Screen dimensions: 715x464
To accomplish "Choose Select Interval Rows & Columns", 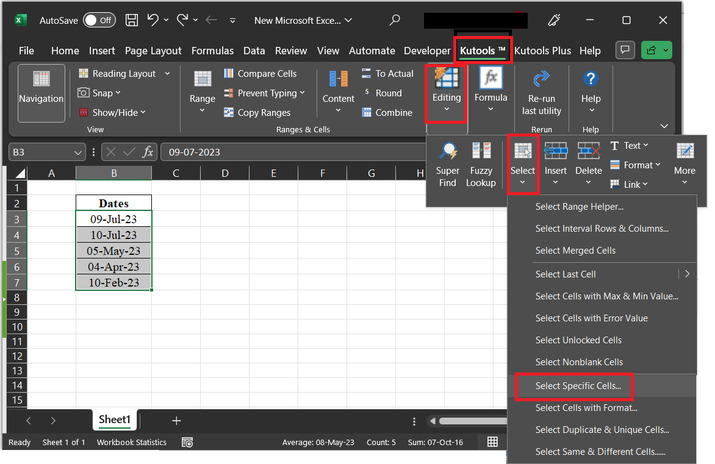I will click(x=601, y=229).
